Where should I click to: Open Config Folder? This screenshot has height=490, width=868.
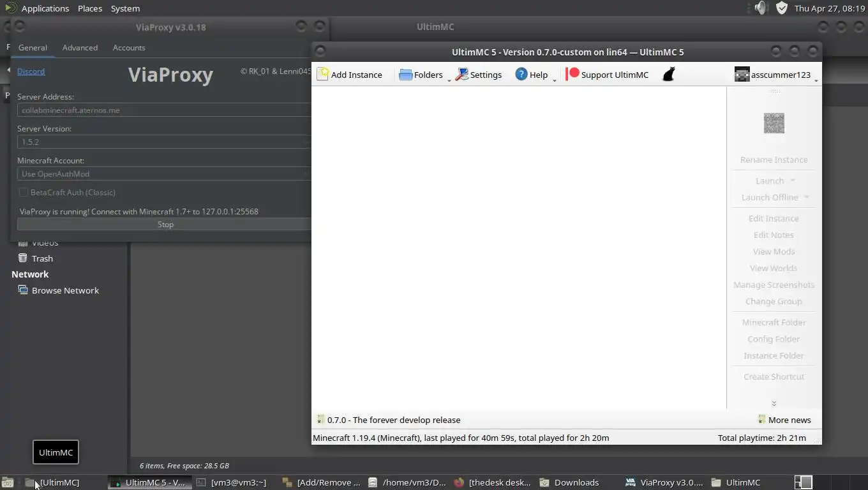click(774, 339)
